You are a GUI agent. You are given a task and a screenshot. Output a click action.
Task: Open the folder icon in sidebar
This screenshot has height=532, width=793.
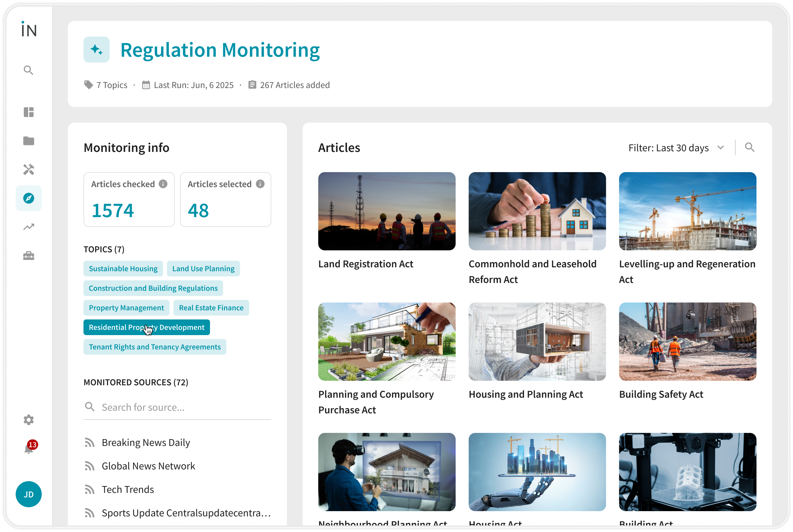click(x=28, y=141)
